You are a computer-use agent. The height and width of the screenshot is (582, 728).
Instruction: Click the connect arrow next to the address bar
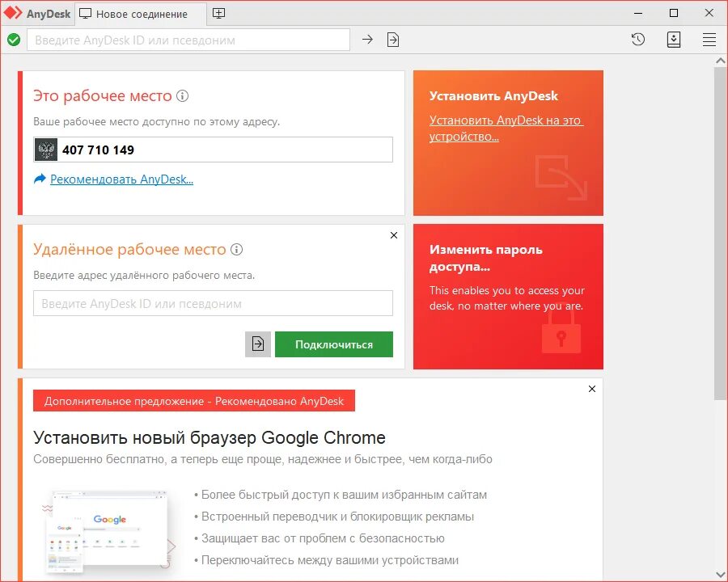(367, 40)
